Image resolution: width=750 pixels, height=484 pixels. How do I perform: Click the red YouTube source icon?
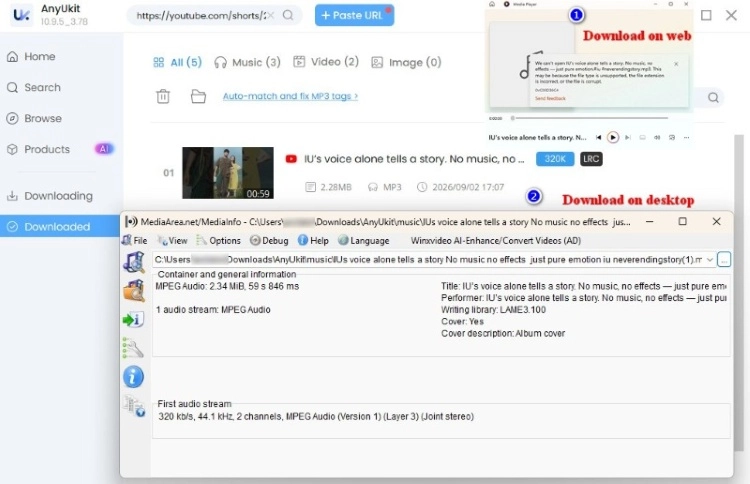[x=291, y=159]
